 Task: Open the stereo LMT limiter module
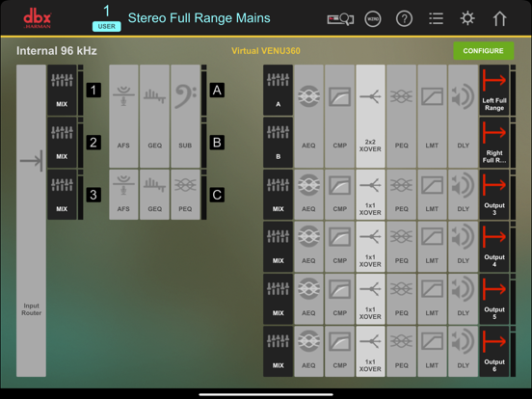pos(432,116)
